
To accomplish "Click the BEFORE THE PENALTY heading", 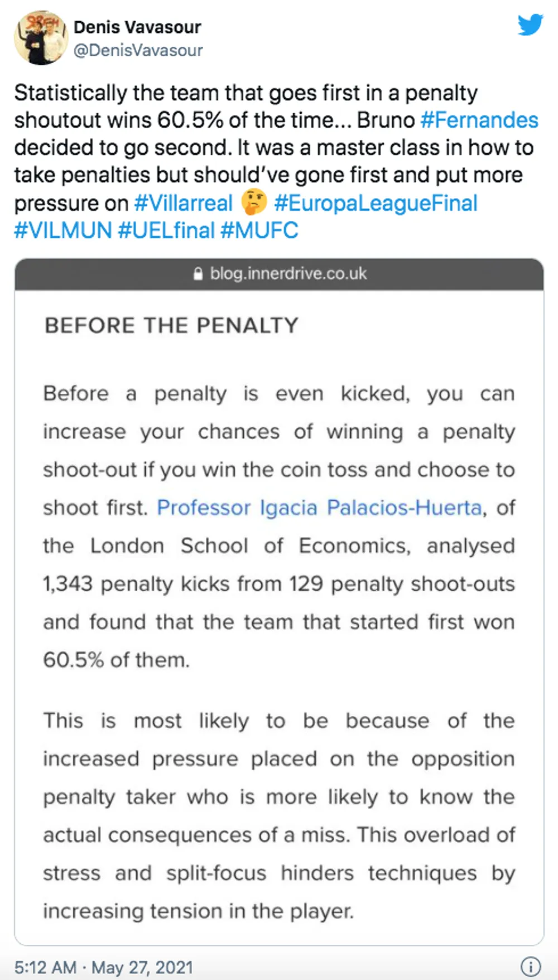I will (x=172, y=325).
